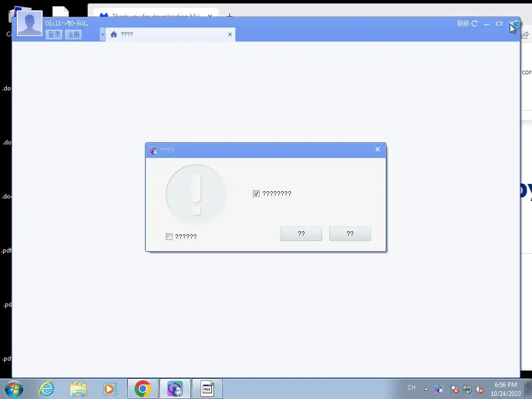Check the ?????? checkbox at dialog bottom
Screen dimensions: 532x399
point(169,236)
